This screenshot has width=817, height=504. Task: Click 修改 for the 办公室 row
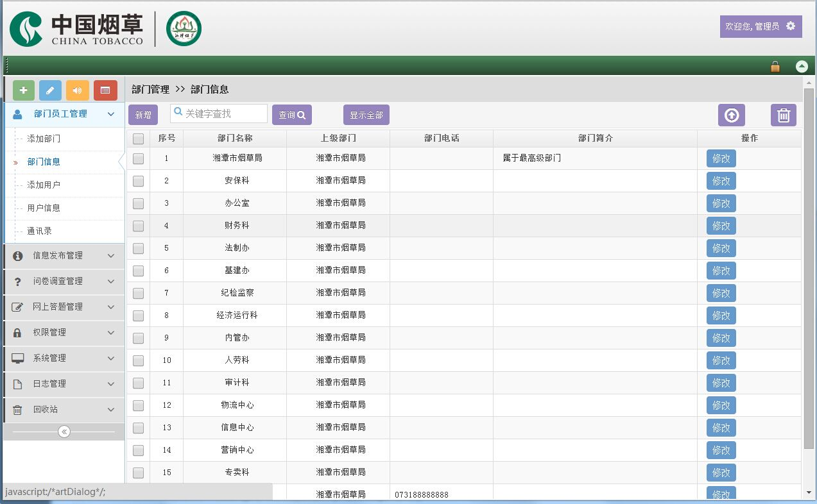click(721, 203)
